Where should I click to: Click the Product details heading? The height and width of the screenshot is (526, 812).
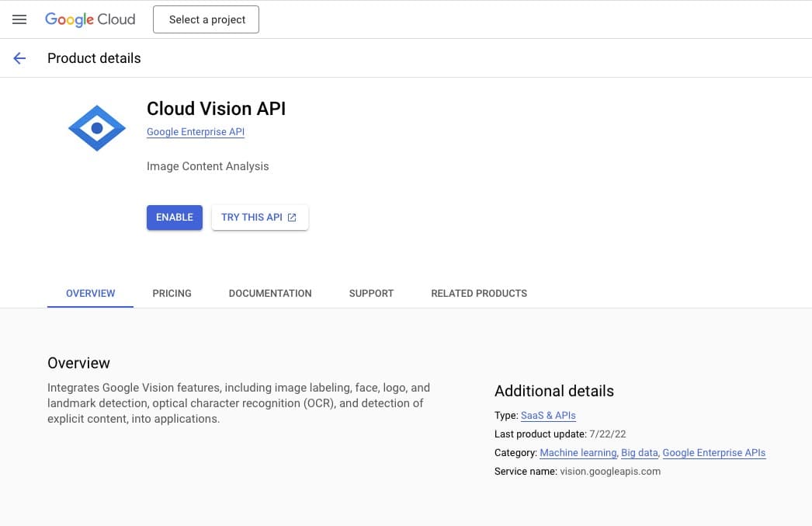pyautogui.click(x=94, y=58)
